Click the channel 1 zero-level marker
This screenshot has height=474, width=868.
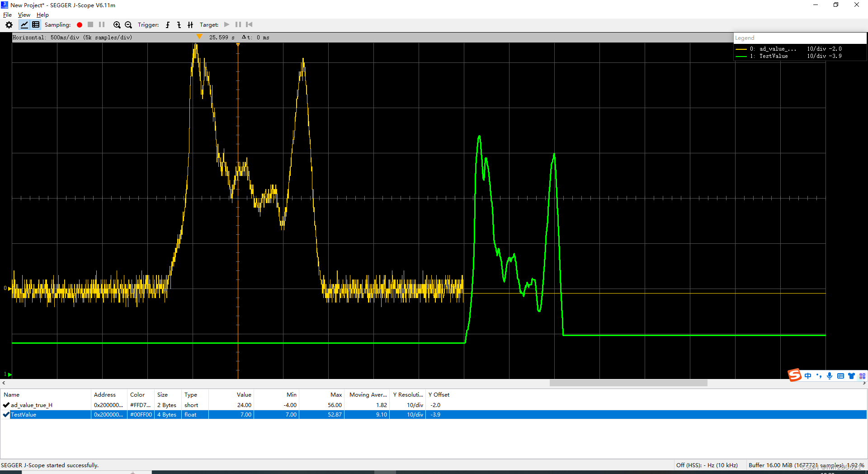8,374
